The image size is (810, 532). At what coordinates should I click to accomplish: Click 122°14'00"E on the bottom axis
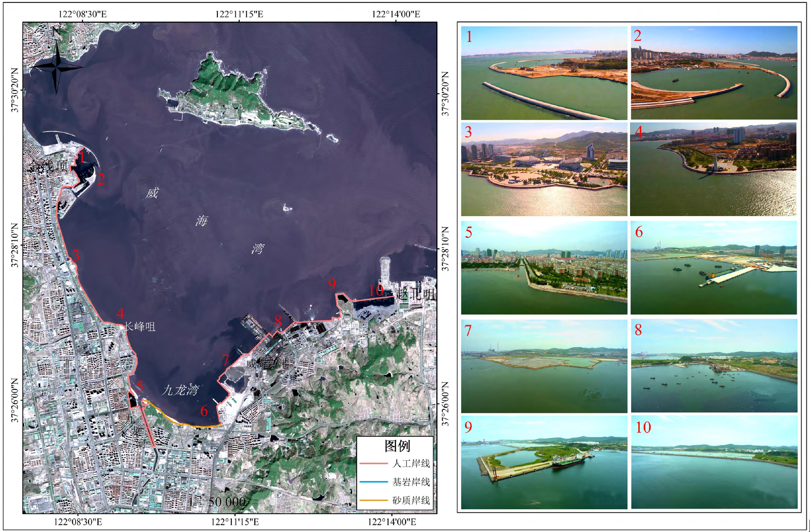point(392,522)
